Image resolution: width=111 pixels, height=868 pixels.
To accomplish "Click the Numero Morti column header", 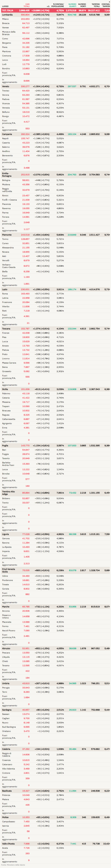I will pyautogui.click(x=82, y=5).
